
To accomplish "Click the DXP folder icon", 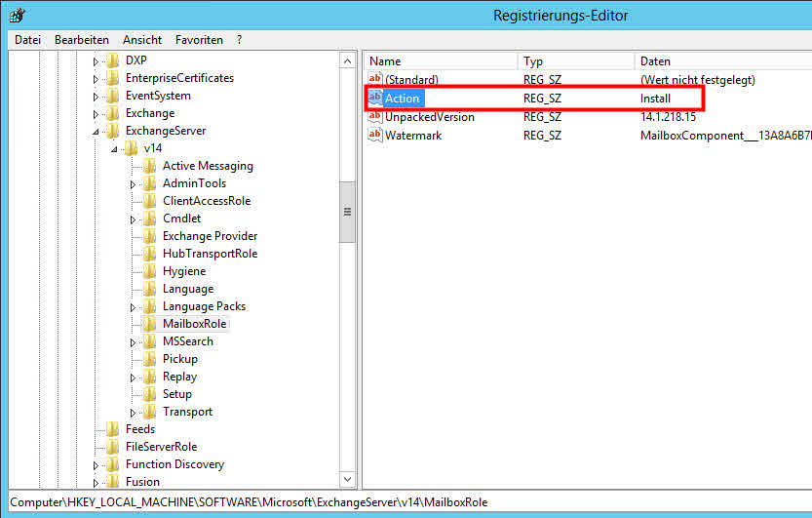I will pyautogui.click(x=112, y=60).
